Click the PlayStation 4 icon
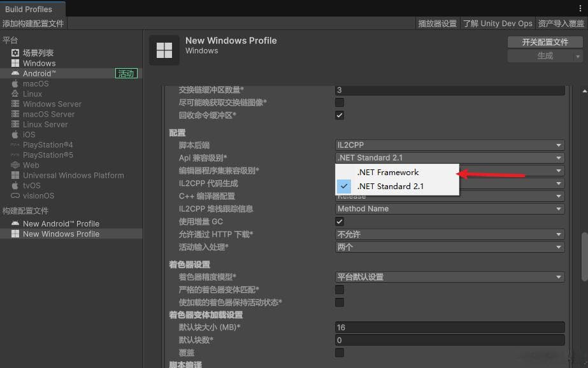 click(x=15, y=145)
